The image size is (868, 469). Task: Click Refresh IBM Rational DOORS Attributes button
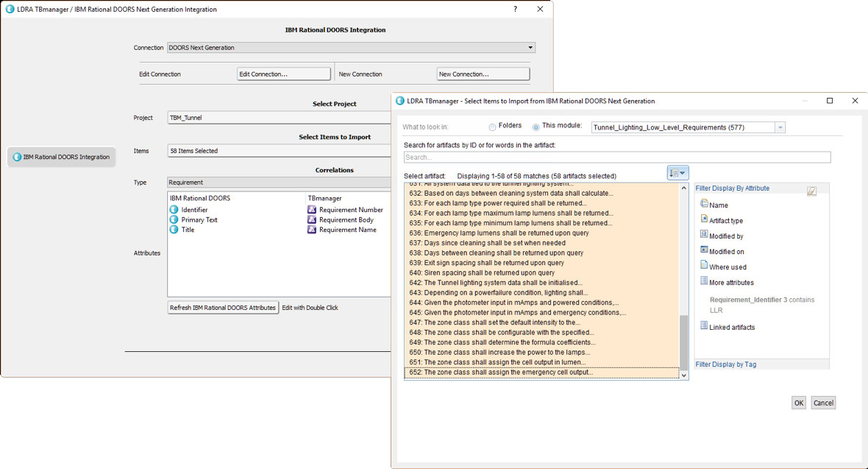[223, 308]
